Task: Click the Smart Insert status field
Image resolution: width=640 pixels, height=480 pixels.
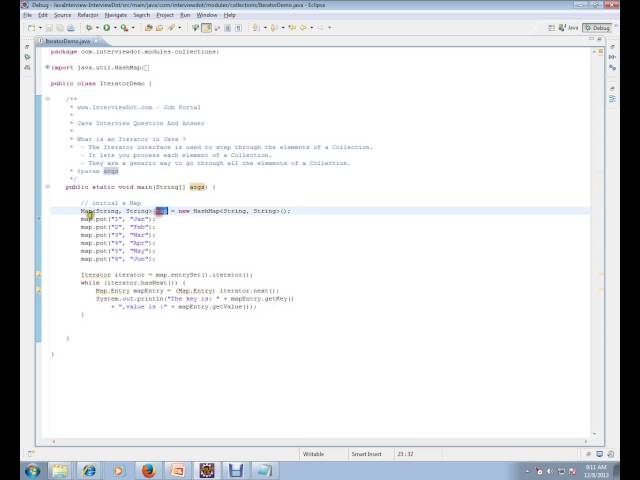Action: pyautogui.click(x=367, y=454)
